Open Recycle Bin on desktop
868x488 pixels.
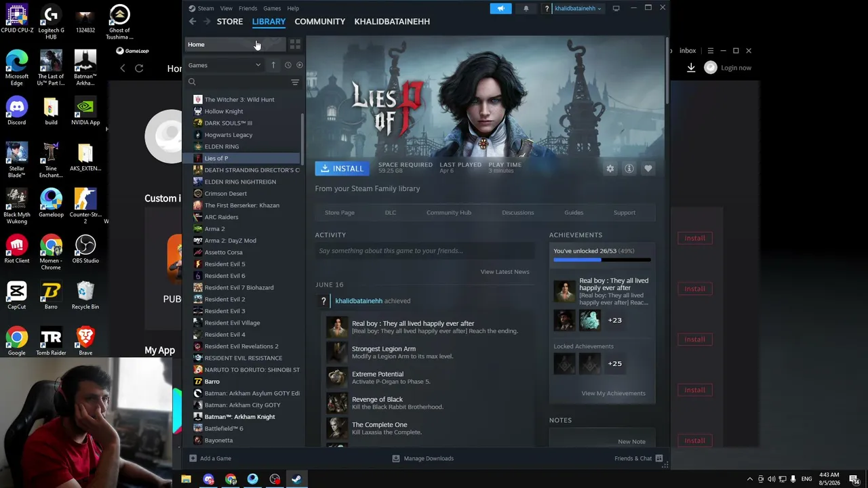85,295
